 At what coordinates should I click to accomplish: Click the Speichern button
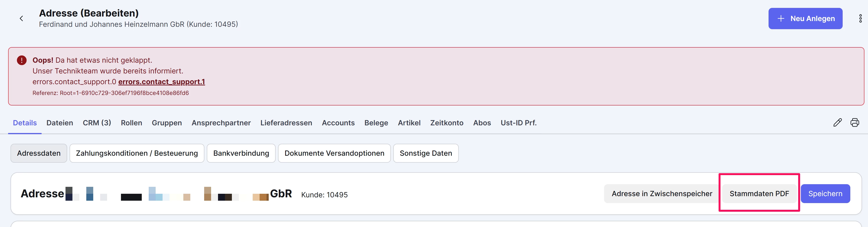coord(825,194)
